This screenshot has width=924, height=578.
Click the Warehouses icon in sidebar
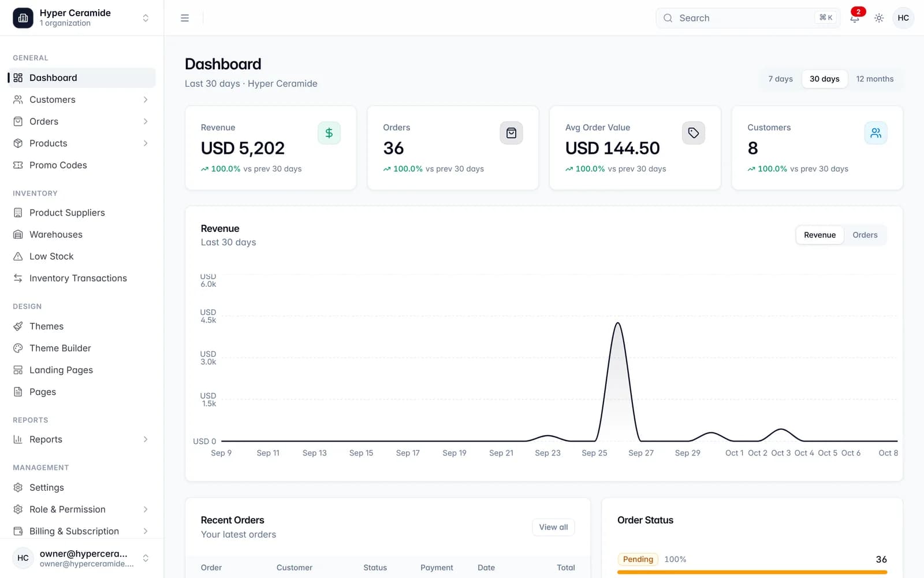(x=18, y=234)
